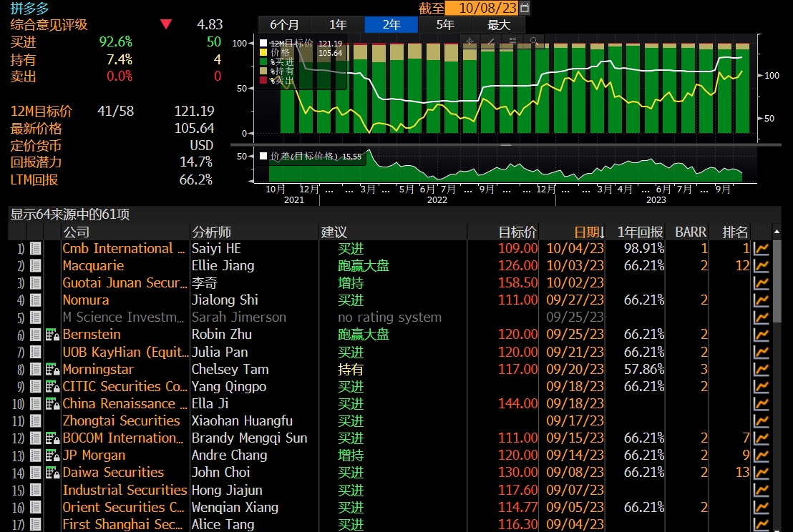Select the target price 158.50
The height and width of the screenshot is (532, 793).
(x=518, y=283)
